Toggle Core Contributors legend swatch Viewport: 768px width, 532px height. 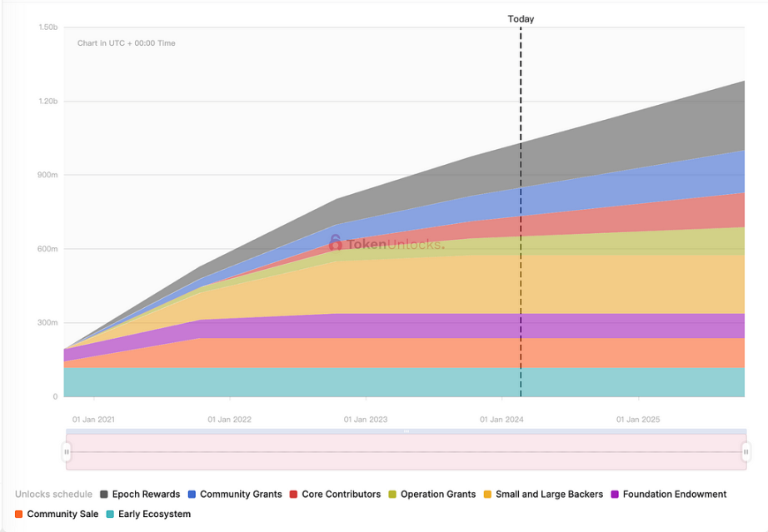[293, 495]
